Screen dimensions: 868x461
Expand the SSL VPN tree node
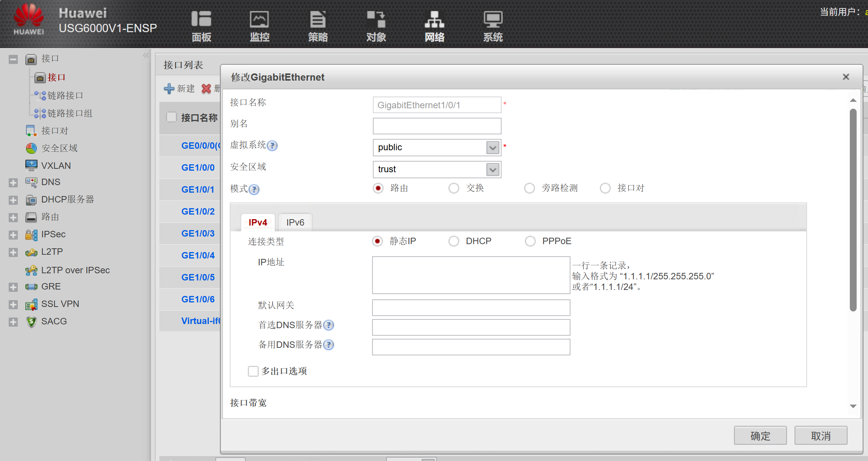pos(13,305)
